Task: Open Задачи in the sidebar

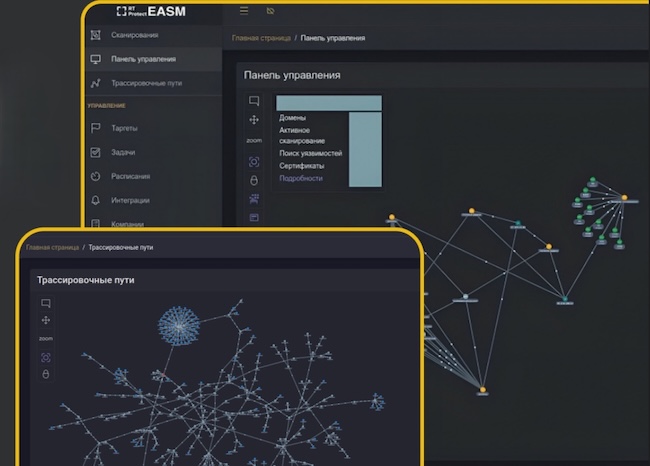Action: (153, 152)
